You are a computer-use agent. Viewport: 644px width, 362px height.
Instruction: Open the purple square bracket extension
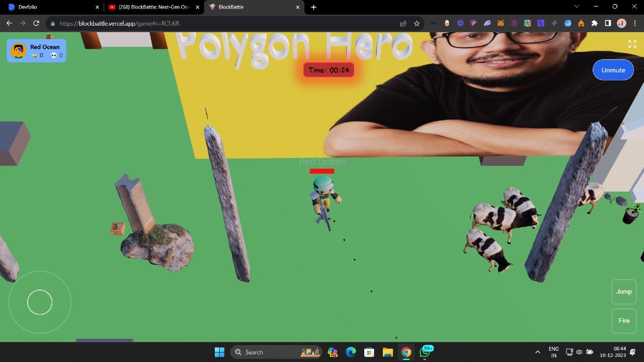click(541, 23)
